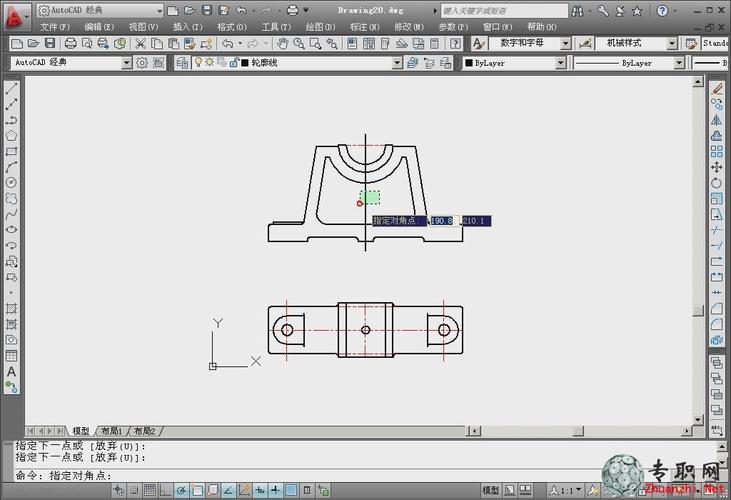Open the Hatch tool
Image resolution: width=731 pixels, height=500 pixels.
(x=11, y=308)
